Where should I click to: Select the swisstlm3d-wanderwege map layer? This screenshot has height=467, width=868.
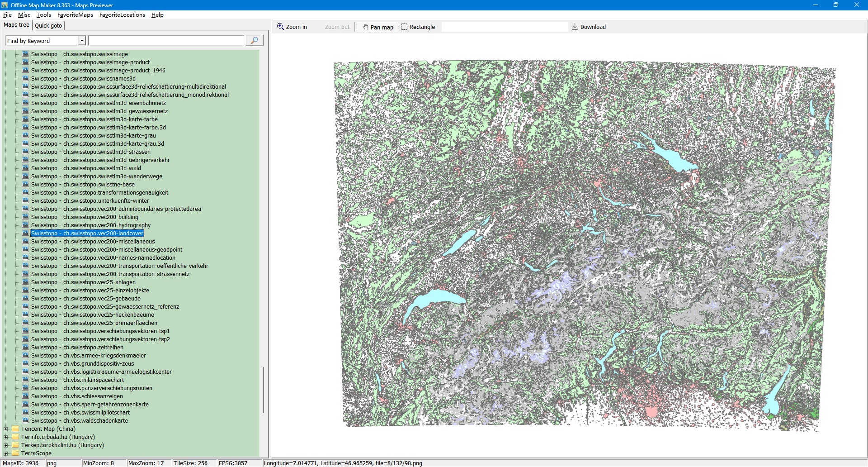pos(96,176)
